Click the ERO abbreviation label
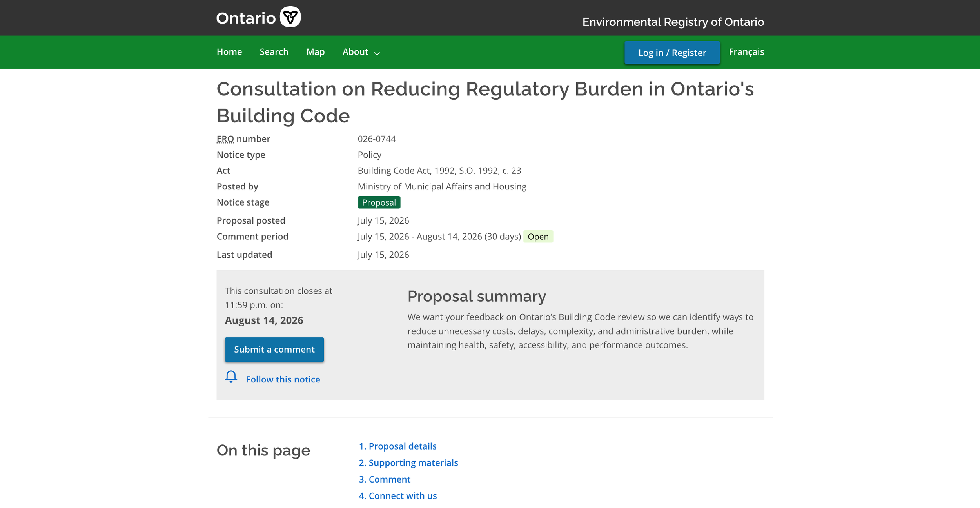This screenshot has height=508, width=980. coord(225,139)
